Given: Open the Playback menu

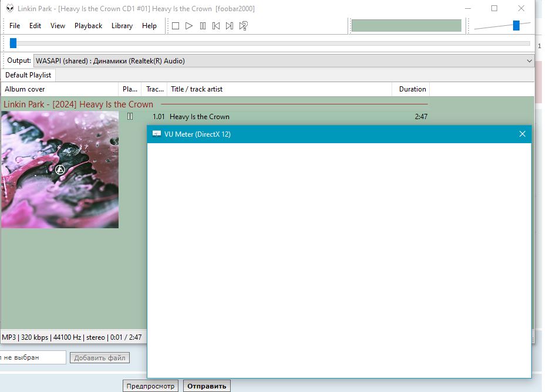Looking at the screenshot, I should pos(88,26).
